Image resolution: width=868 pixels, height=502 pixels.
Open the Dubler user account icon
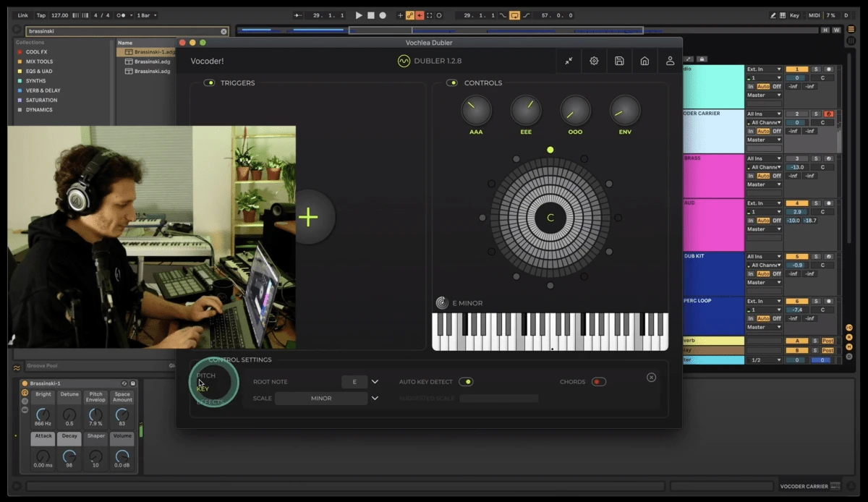(x=670, y=61)
